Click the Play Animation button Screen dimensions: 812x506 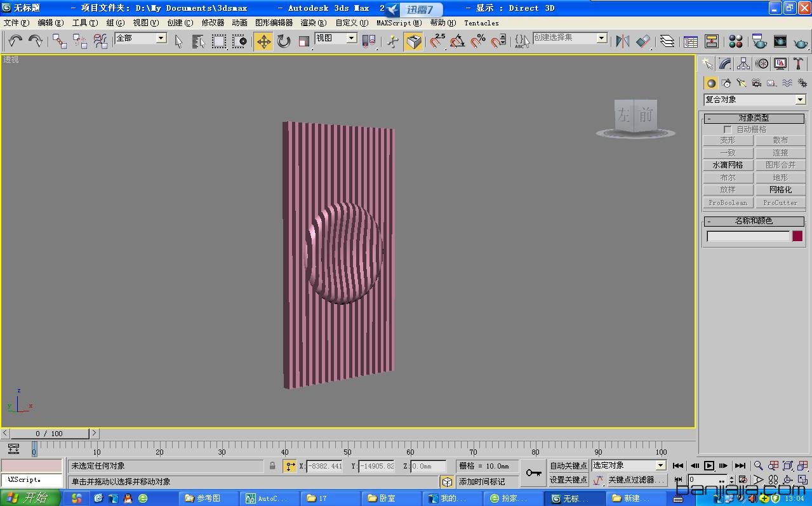[709, 466]
